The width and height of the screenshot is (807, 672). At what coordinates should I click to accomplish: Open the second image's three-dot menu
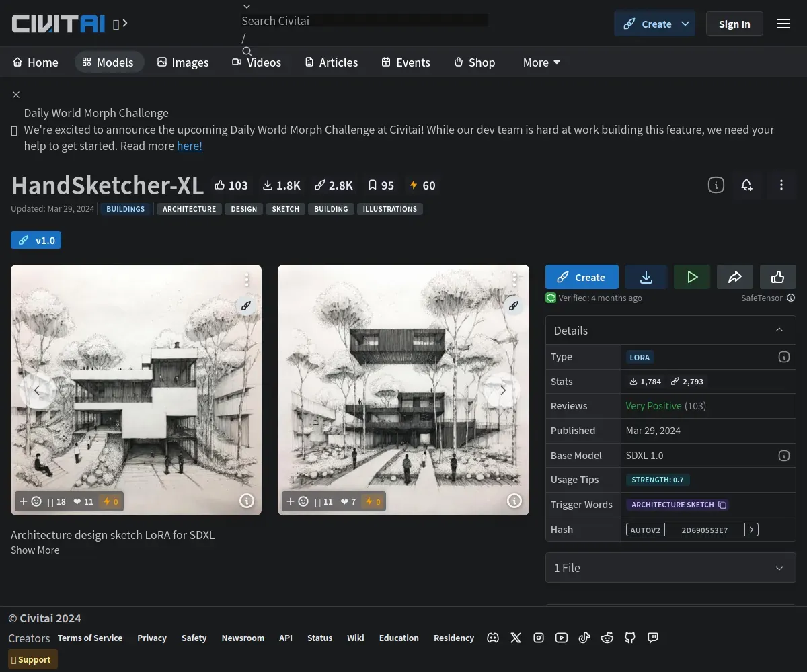tap(514, 280)
